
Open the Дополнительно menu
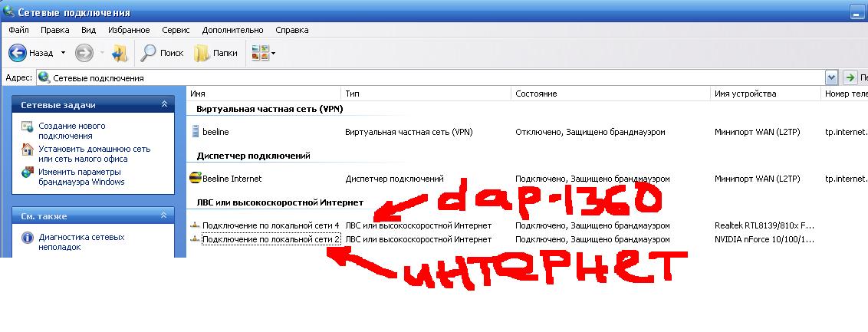[x=232, y=30]
